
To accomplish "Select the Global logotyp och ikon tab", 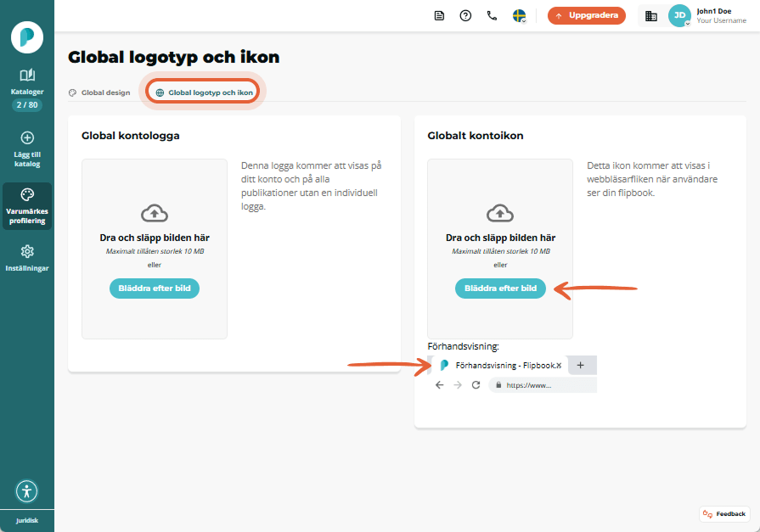I will click(204, 92).
